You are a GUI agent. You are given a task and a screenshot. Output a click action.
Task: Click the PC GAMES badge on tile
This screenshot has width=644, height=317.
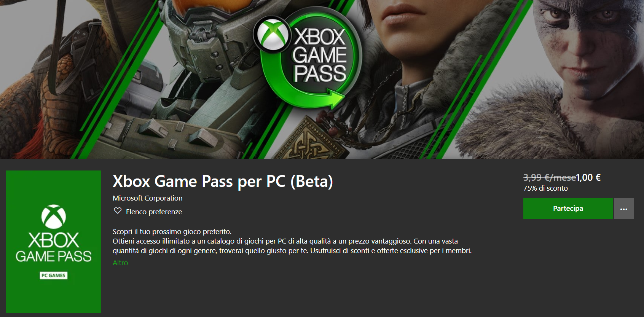pyautogui.click(x=54, y=276)
